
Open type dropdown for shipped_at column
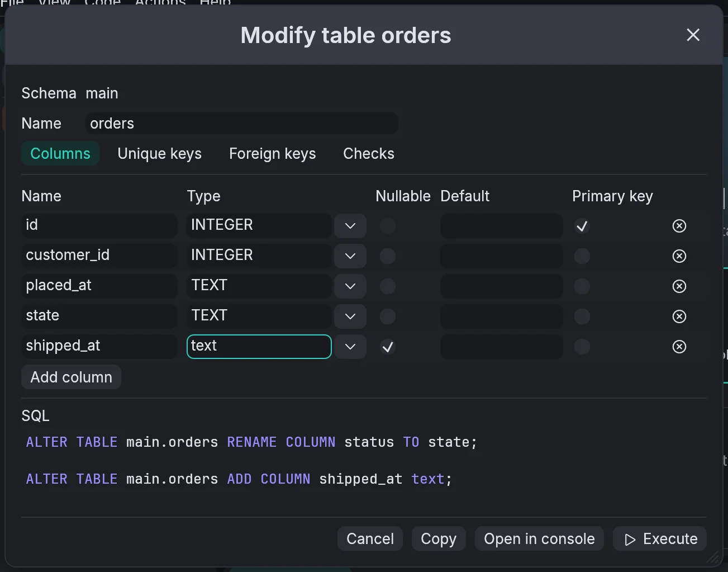coord(350,347)
